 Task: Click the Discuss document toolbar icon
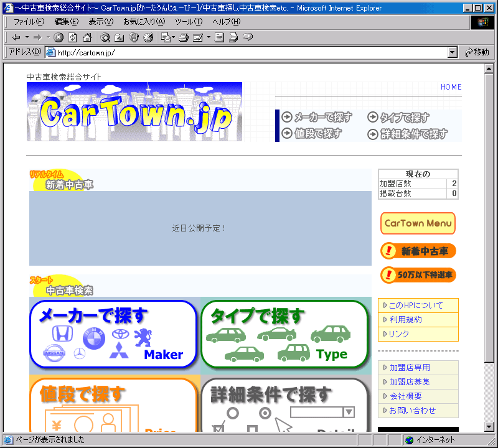(x=219, y=37)
